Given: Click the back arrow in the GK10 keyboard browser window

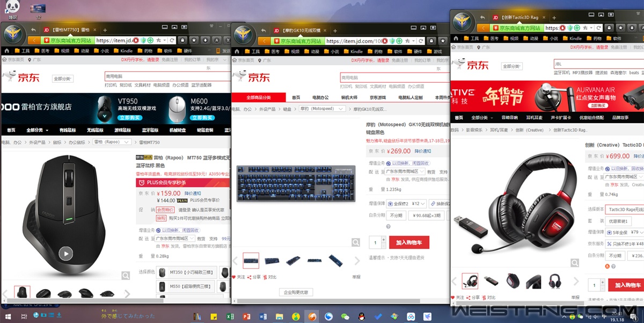Looking at the screenshot, I should [263, 40].
